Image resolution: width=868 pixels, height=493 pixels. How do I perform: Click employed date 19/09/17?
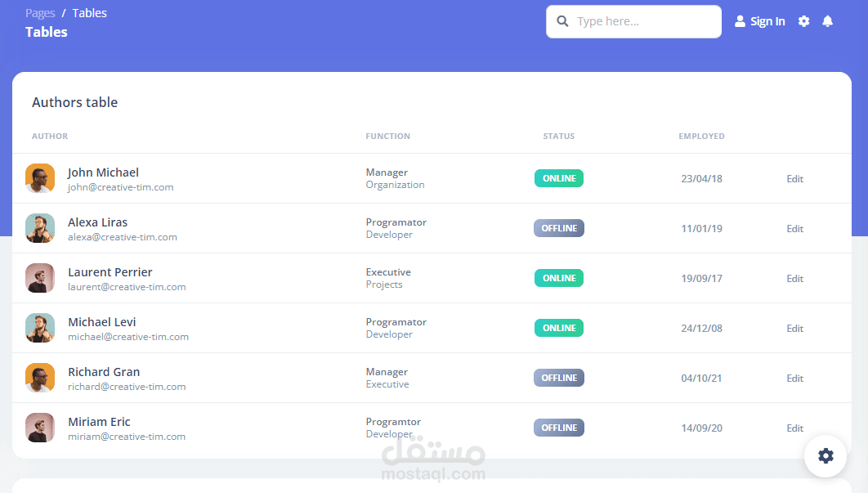(701, 279)
